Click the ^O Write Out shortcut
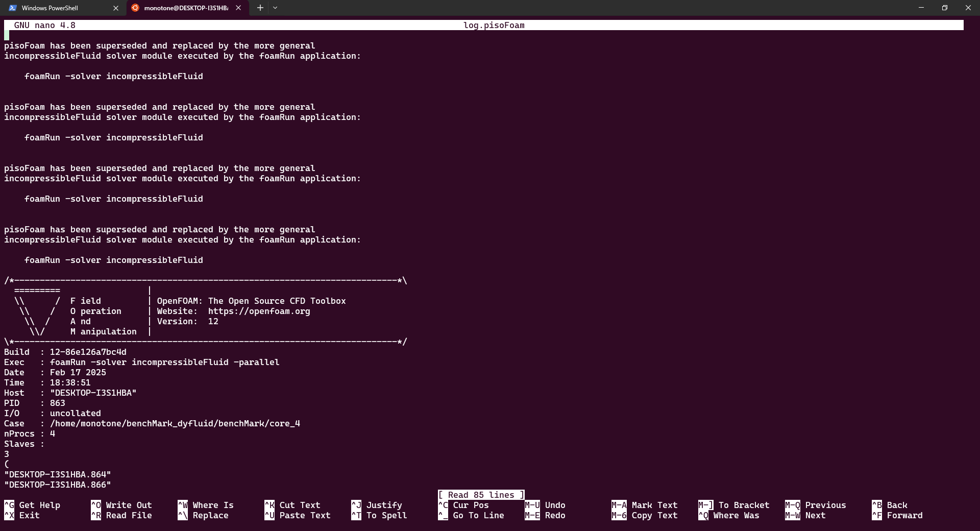 (x=121, y=505)
